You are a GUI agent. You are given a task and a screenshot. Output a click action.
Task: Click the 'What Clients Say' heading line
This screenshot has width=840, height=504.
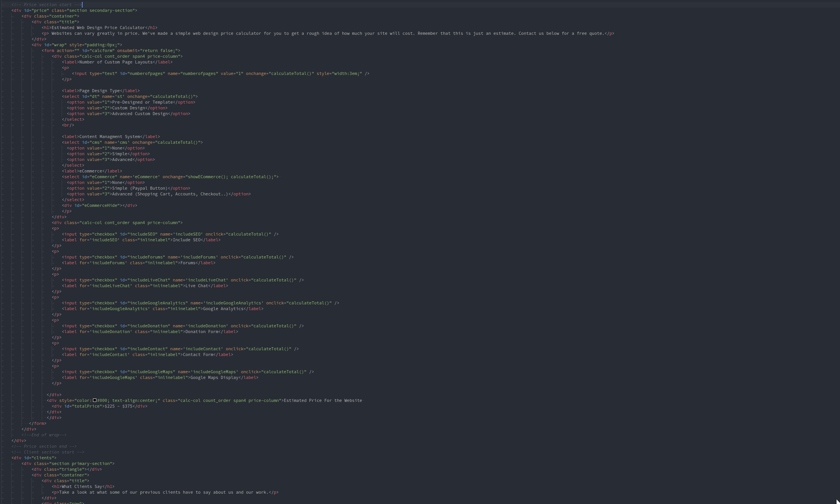pyautogui.click(x=82, y=486)
